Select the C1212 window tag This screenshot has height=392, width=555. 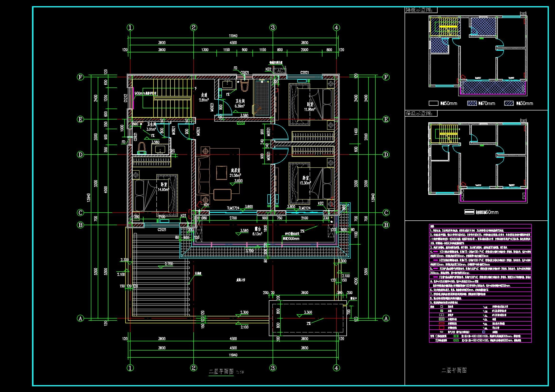(126, 98)
